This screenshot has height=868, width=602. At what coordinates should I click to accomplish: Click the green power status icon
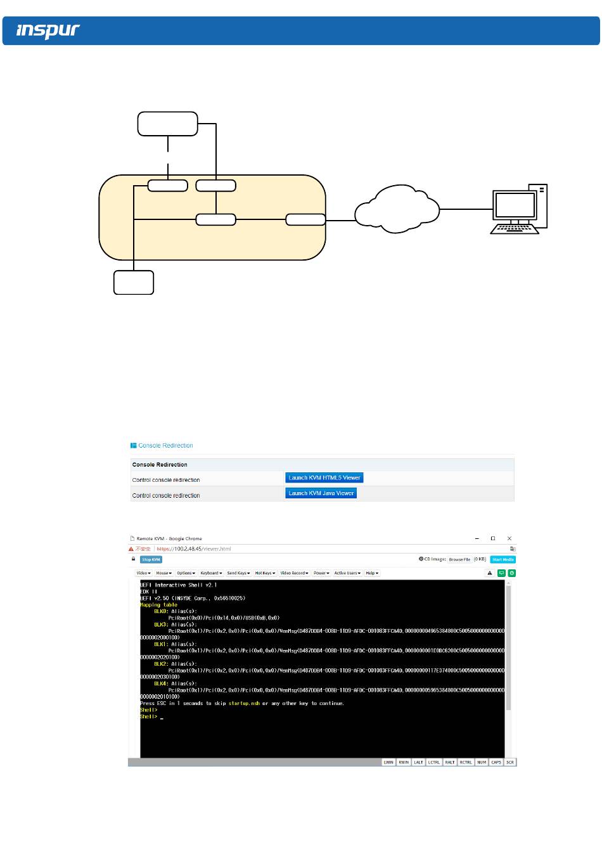512,573
